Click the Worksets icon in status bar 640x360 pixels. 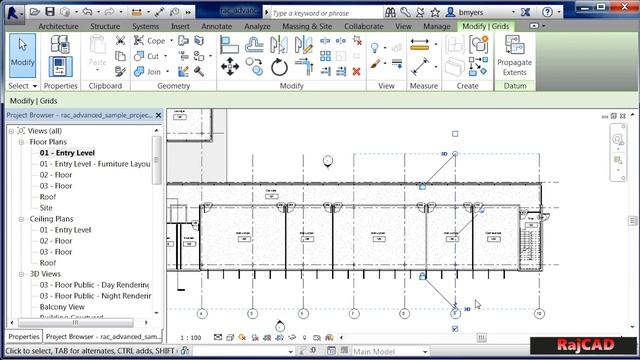click(x=185, y=350)
